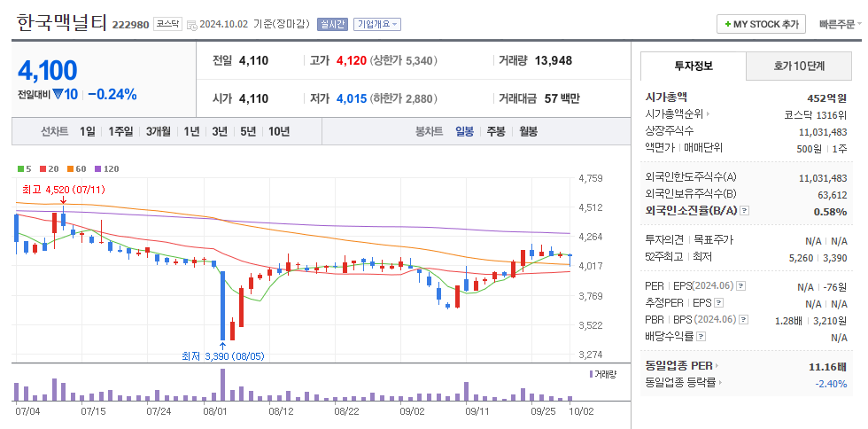Click the -0.24% change percentage
The image size is (868, 429).
112,94
